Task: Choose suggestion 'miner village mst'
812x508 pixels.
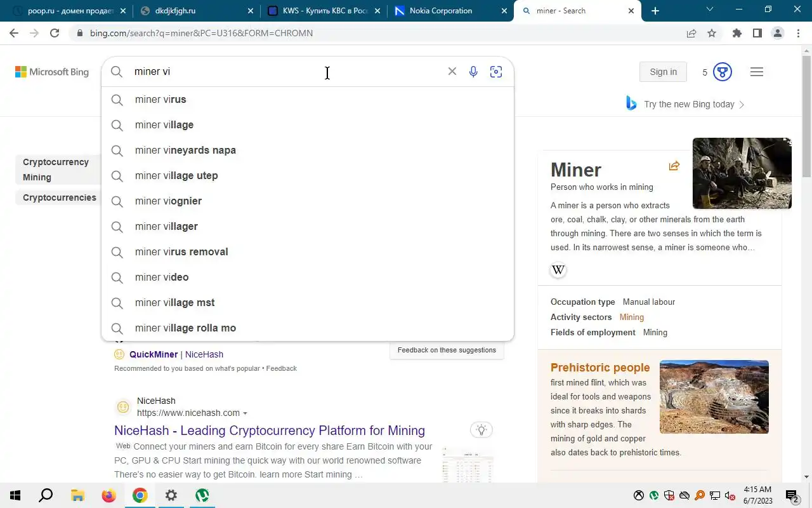Action: click(308, 303)
